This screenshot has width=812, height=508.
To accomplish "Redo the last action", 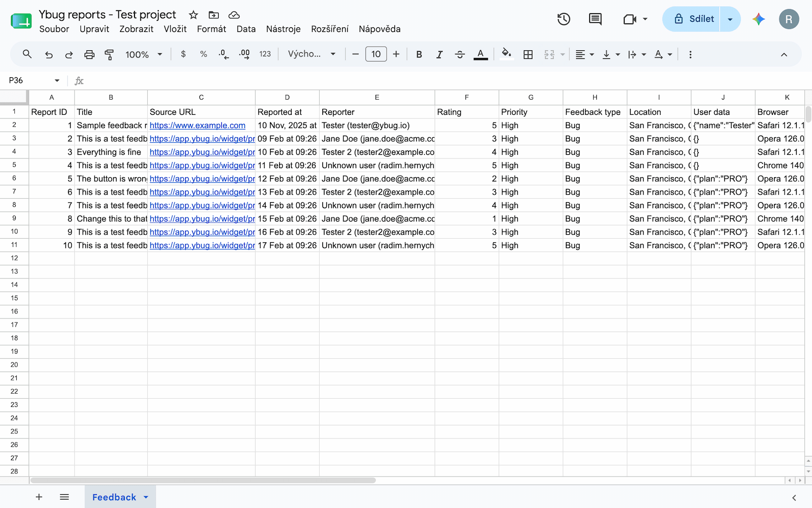I will click(69, 54).
